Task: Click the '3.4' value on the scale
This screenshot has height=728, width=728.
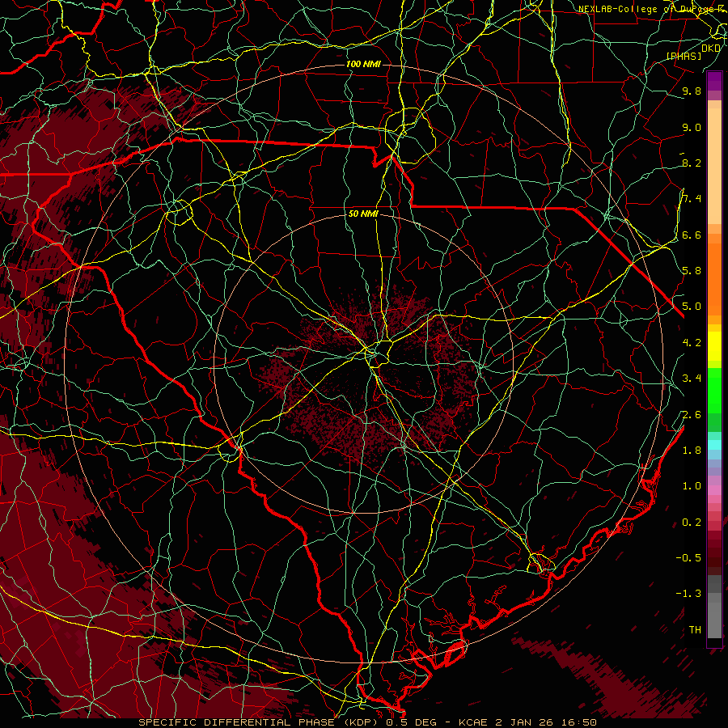Action: [x=692, y=379]
